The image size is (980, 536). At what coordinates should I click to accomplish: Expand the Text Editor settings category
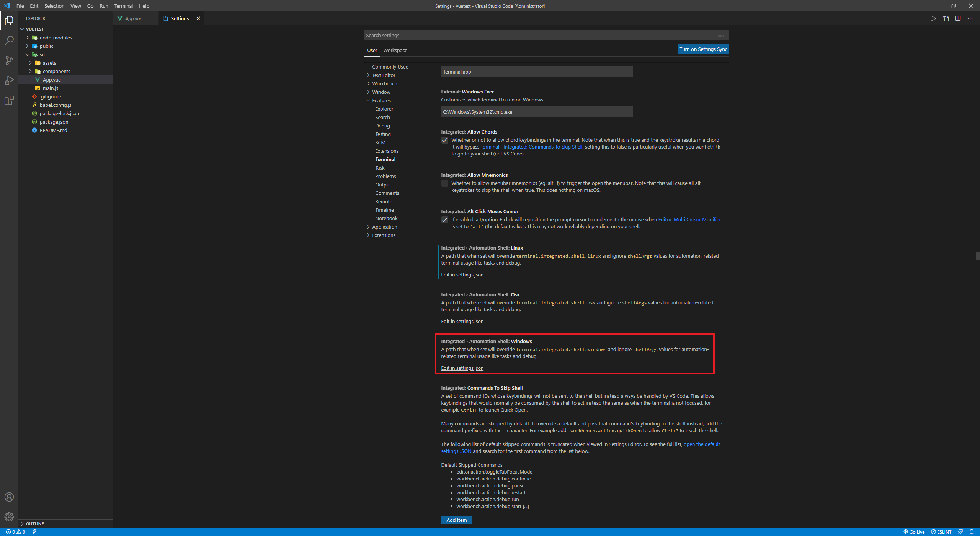(x=384, y=75)
